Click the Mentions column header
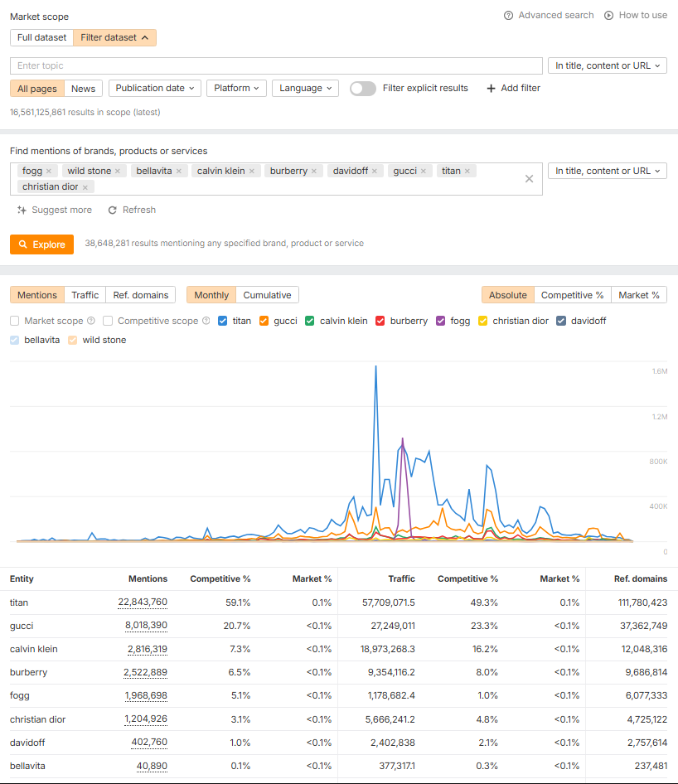 [148, 578]
